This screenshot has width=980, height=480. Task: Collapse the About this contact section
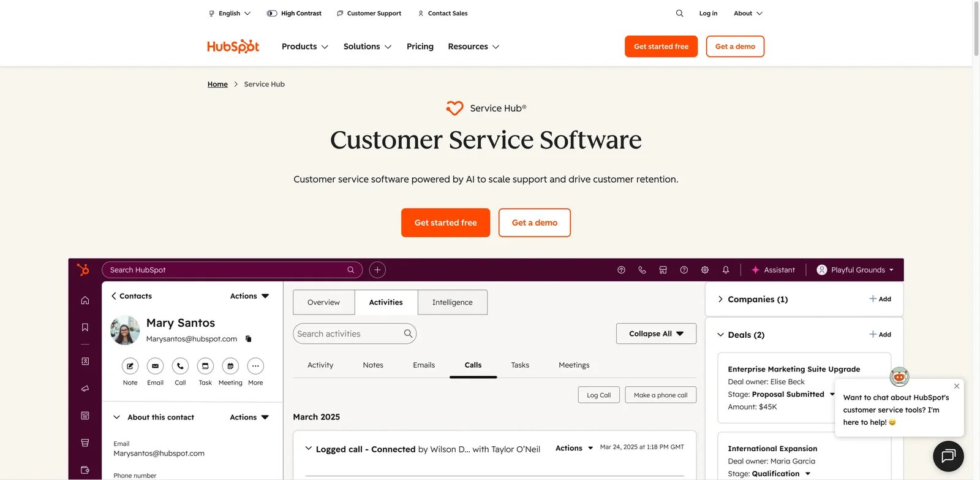(116, 417)
